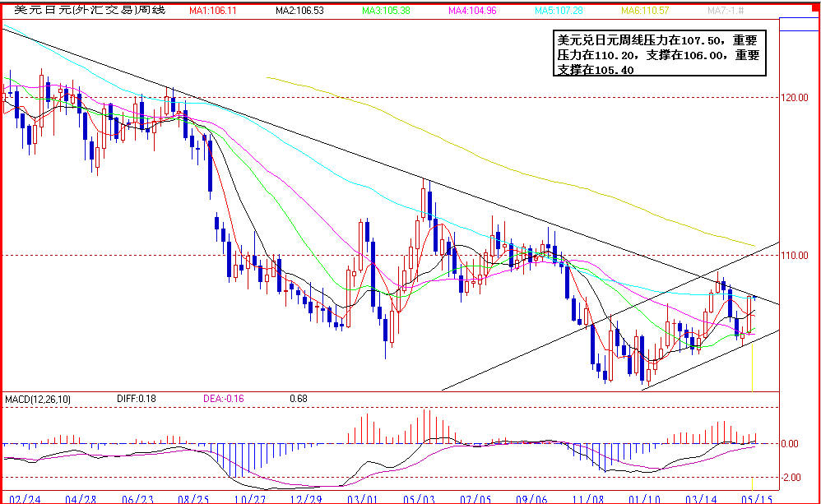
Task: Click the 120.00 price axis label
Action: (795, 98)
